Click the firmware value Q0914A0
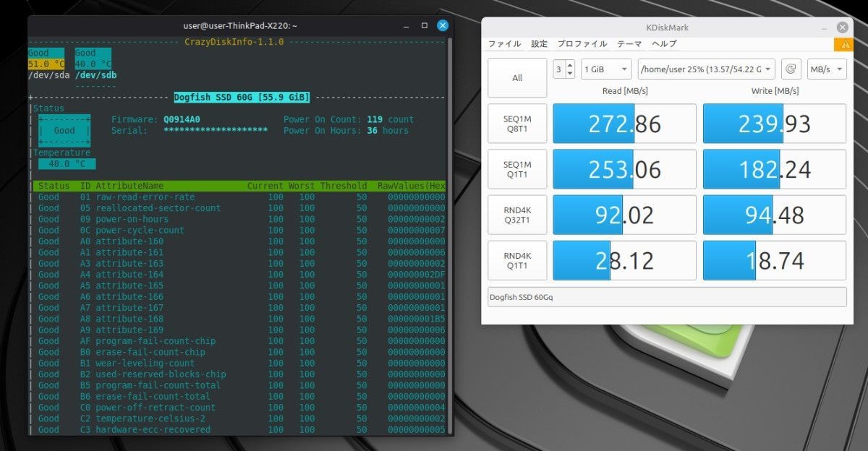Viewport: 868px width, 451px height. [182, 119]
